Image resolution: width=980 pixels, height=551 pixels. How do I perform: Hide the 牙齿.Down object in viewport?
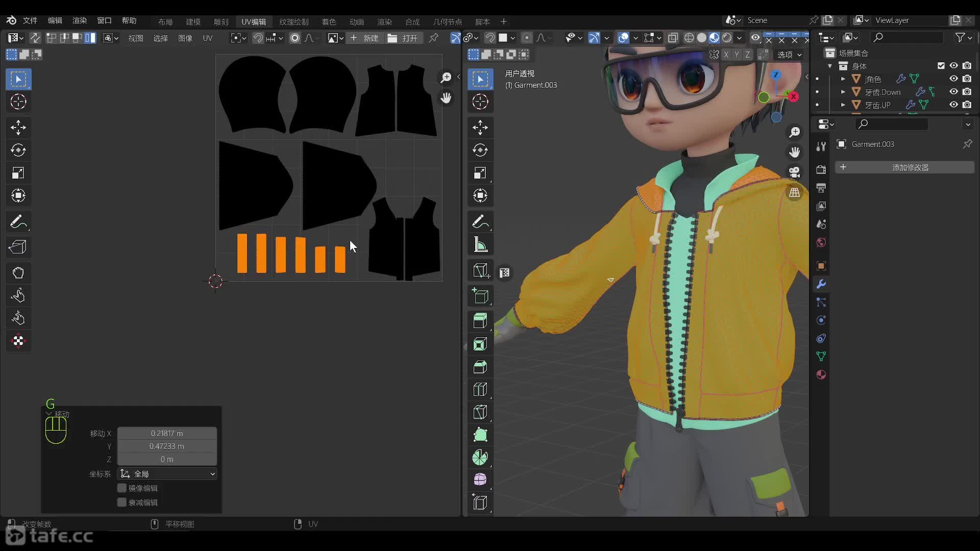[x=953, y=91]
